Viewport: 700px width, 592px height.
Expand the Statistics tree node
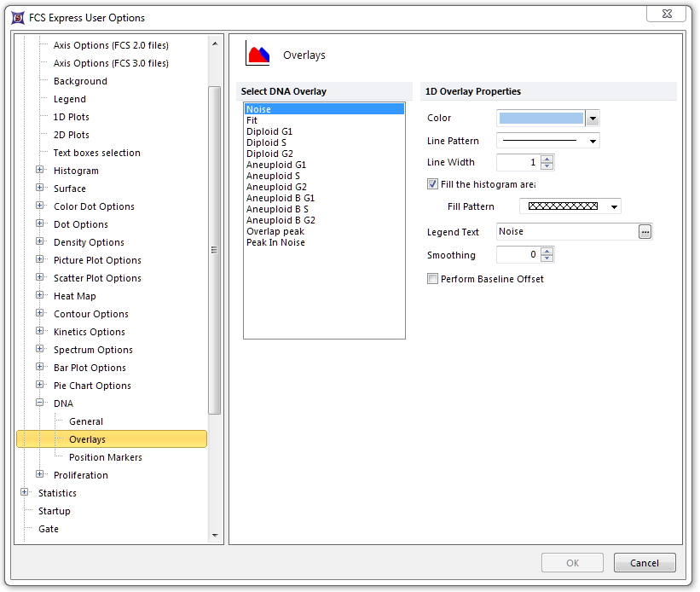coord(25,493)
